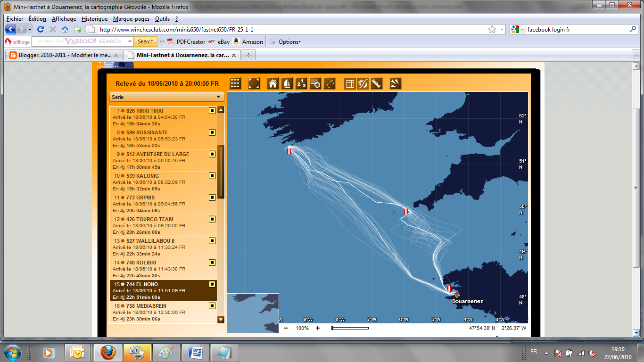
Task: Open the eBay toolbar shortcut
Action: (219, 41)
